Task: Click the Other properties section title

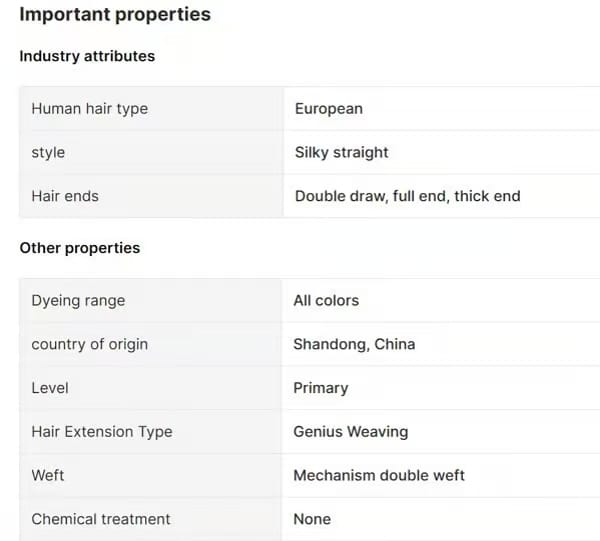Action: (80, 248)
